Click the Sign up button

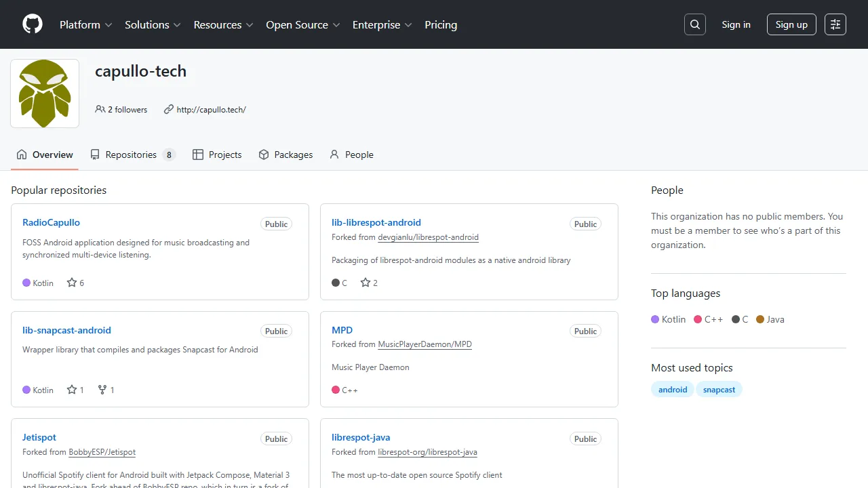pyautogui.click(x=791, y=24)
